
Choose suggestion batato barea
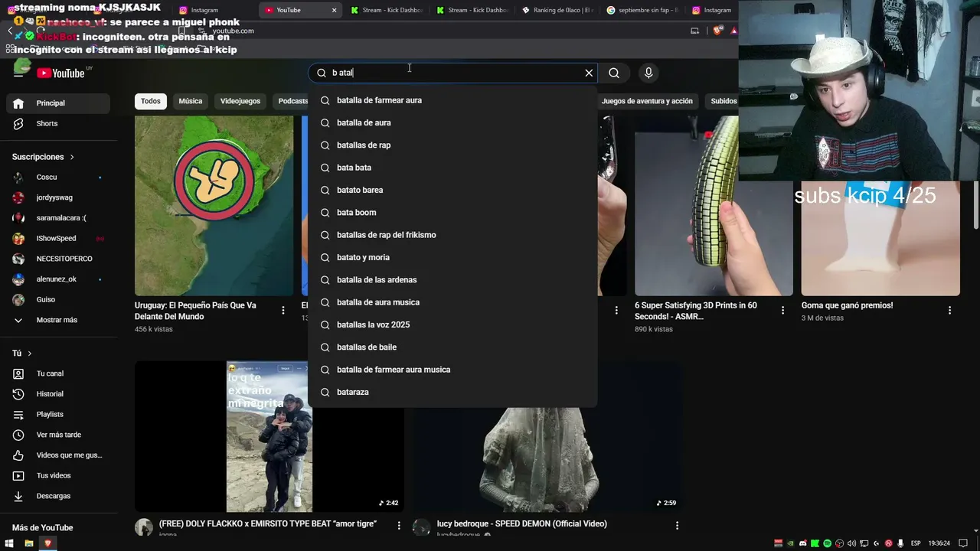(x=452, y=190)
